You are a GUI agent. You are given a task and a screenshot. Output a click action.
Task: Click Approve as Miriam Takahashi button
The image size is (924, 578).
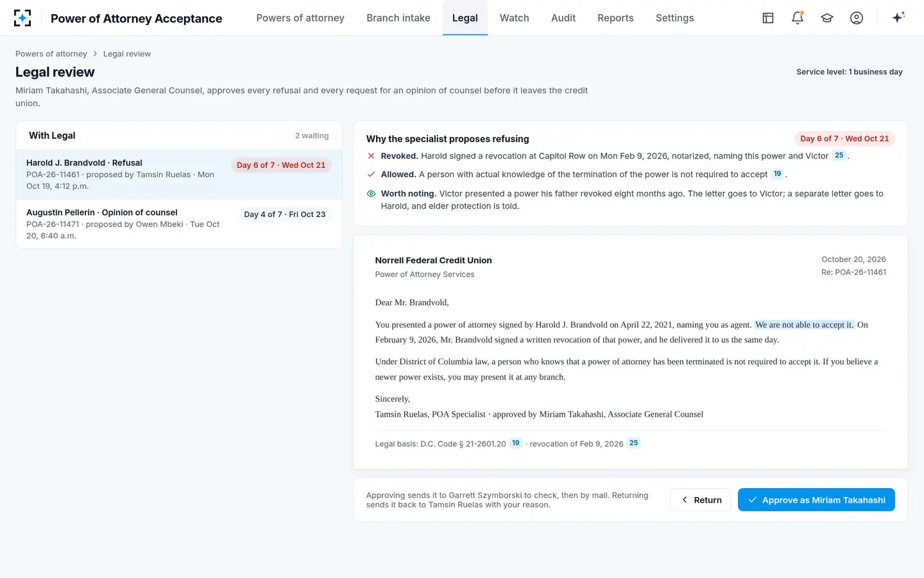[x=816, y=500]
